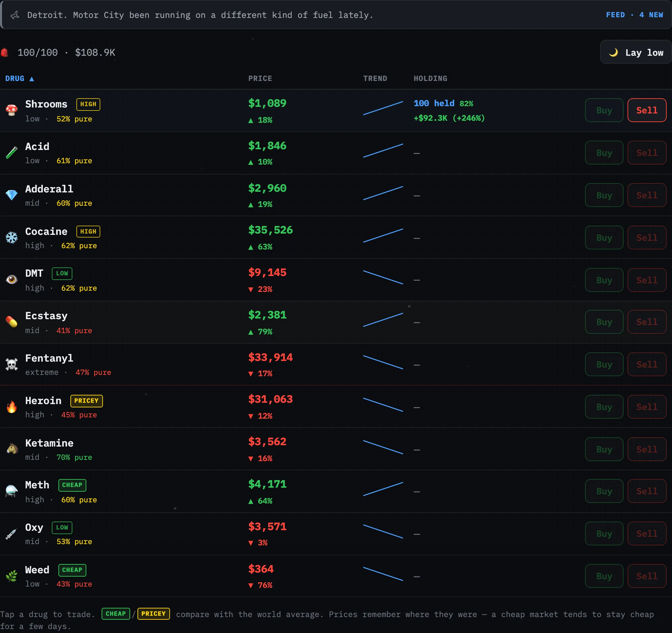Click Buy for Shrooms
Viewport: 672px width, 633px height.
604,110
